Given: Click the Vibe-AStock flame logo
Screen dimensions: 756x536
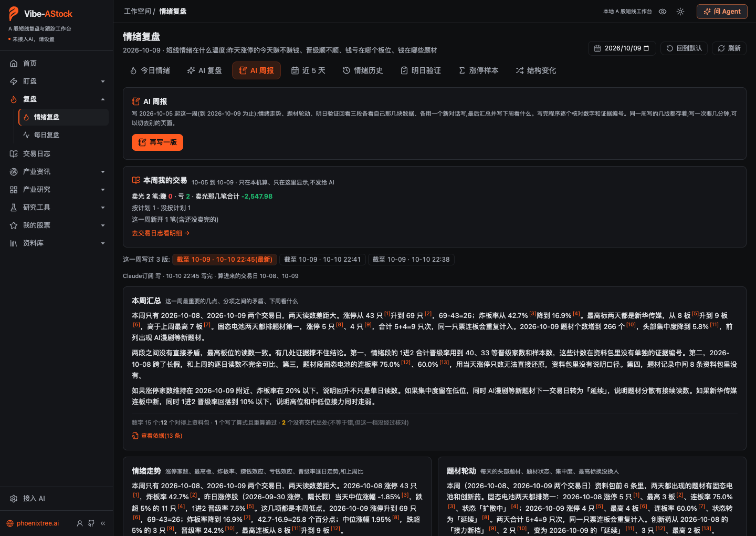Looking at the screenshot, I should pyautogui.click(x=14, y=14).
